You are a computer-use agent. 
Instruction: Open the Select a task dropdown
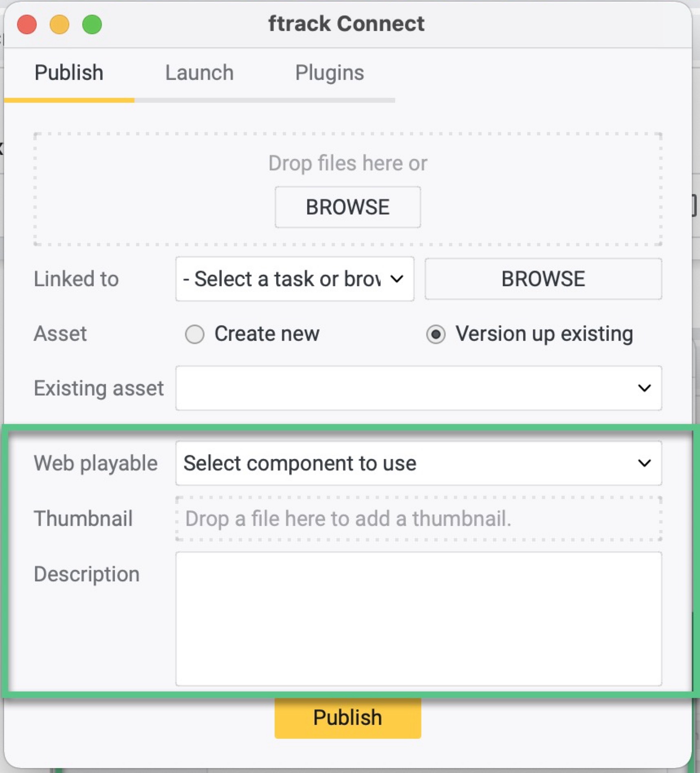pyautogui.click(x=294, y=279)
